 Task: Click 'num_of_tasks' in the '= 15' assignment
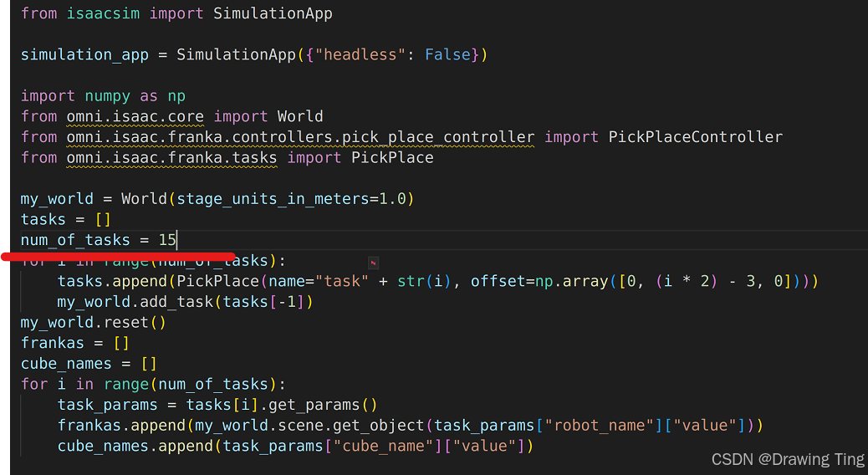[x=75, y=240]
